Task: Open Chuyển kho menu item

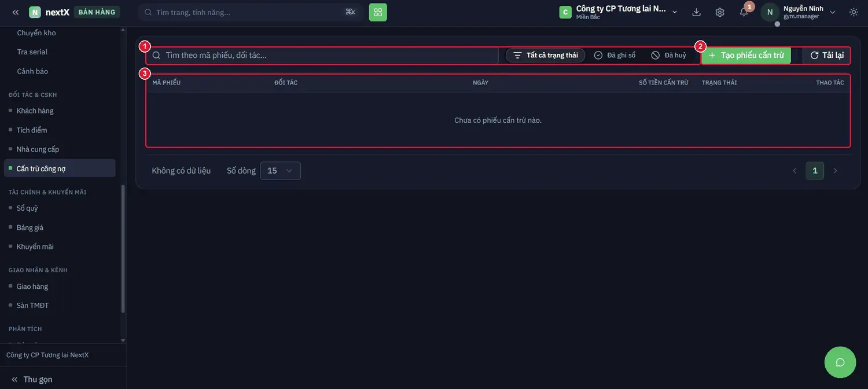Action: pos(36,33)
